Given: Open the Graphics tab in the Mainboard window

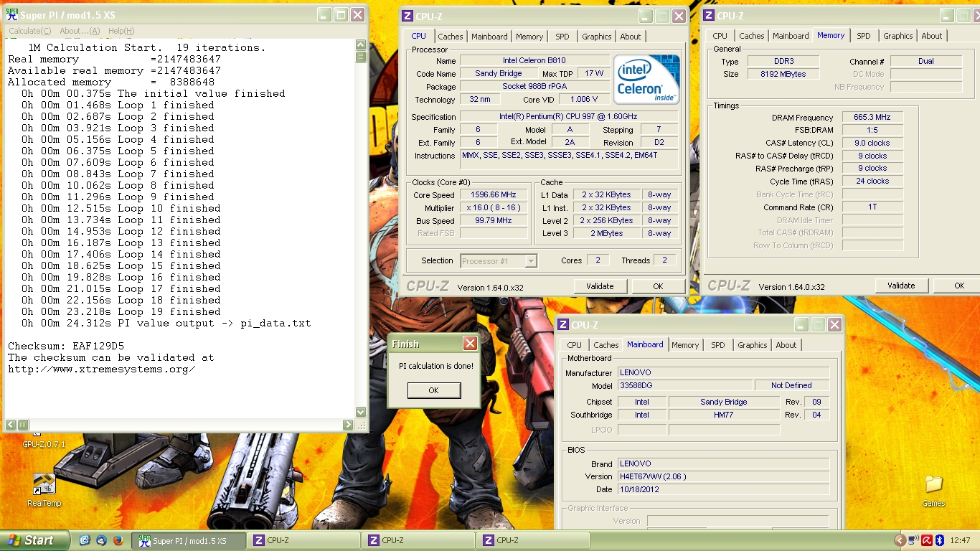Looking at the screenshot, I should (x=753, y=345).
